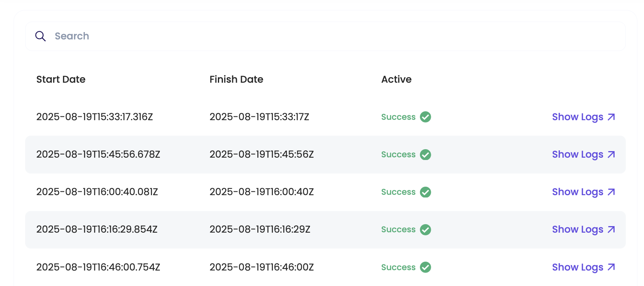644x286 pixels.
Task: Click the Start Date column header
Action: coord(61,79)
